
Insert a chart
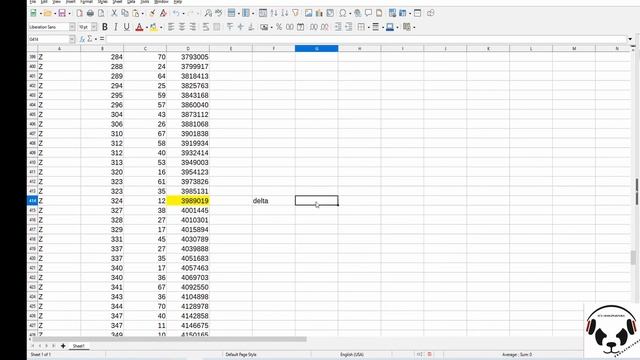click(x=319, y=13)
